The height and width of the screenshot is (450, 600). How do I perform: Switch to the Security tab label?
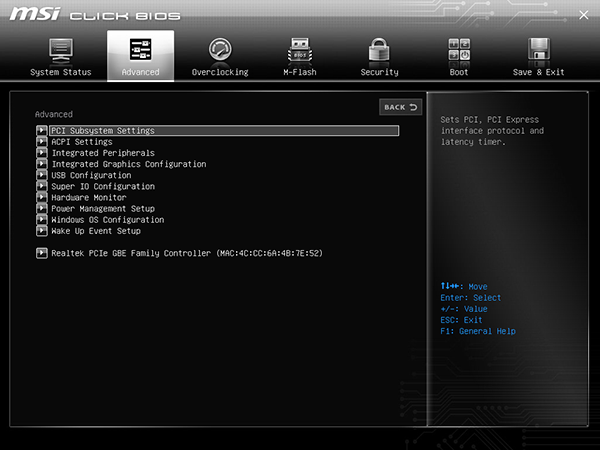379,72
